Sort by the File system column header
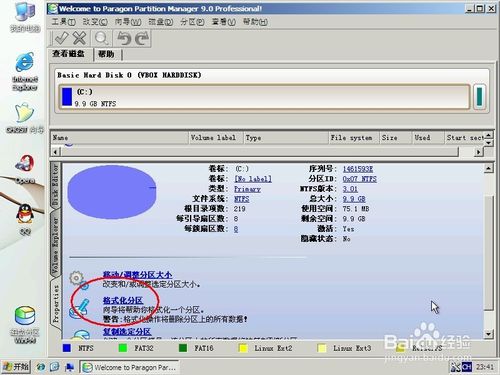Image resolution: width=500 pixels, height=375 pixels. tap(354, 138)
